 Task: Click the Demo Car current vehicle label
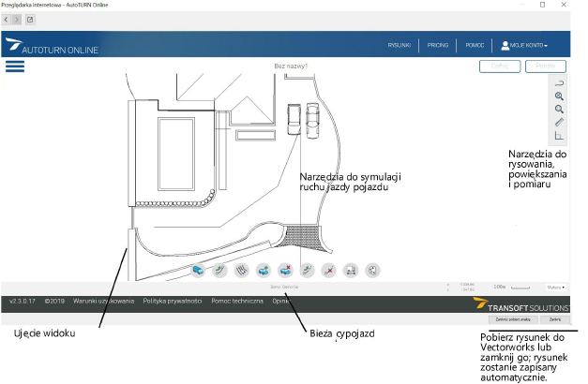pos(285,287)
